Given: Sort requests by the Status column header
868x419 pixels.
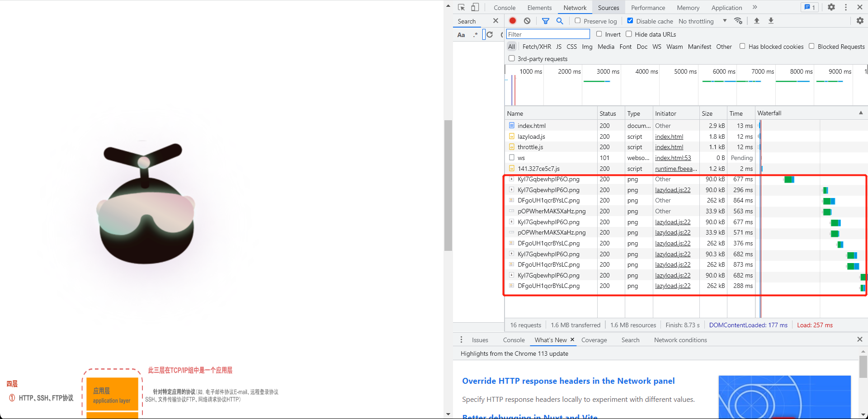Looking at the screenshot, I should [x=610, y=113].
